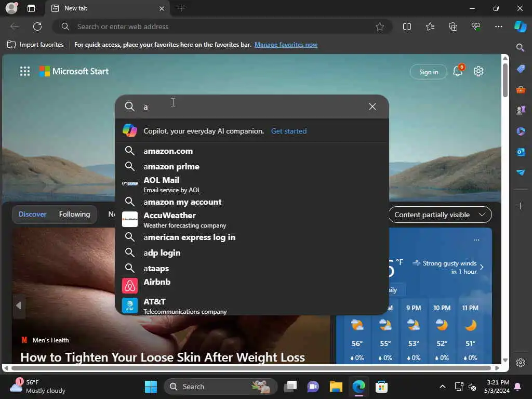Viewport: 532px width, 399px height.
Task: Select amazon my account suggestion
Action: 252,202
